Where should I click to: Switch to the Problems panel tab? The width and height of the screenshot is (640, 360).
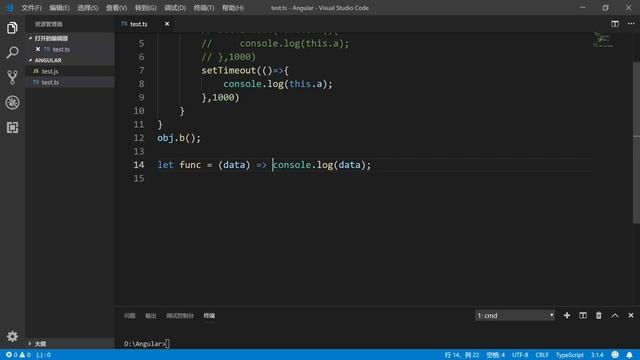[130, 316]
